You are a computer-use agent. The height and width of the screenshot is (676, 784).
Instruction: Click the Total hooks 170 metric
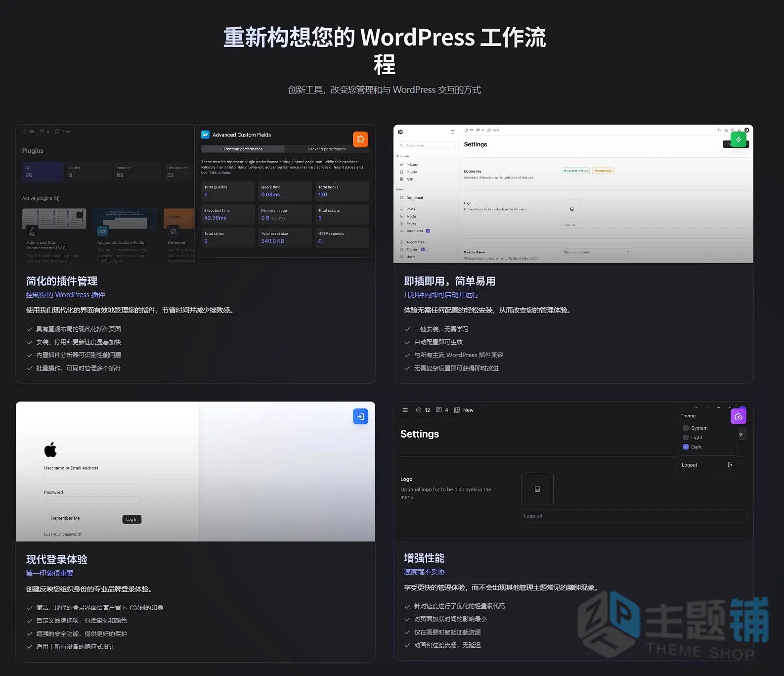[x=342, y=191]
